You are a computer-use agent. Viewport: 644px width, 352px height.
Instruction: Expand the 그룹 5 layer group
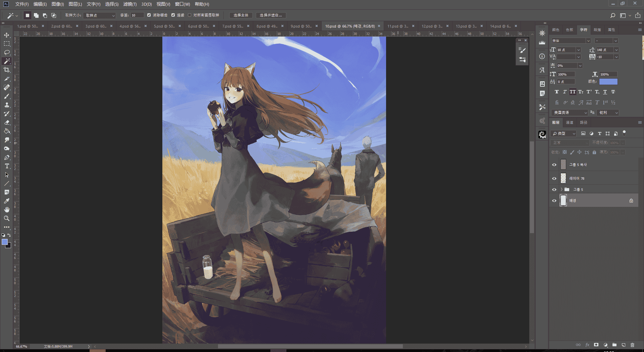[x=561, y=189]
